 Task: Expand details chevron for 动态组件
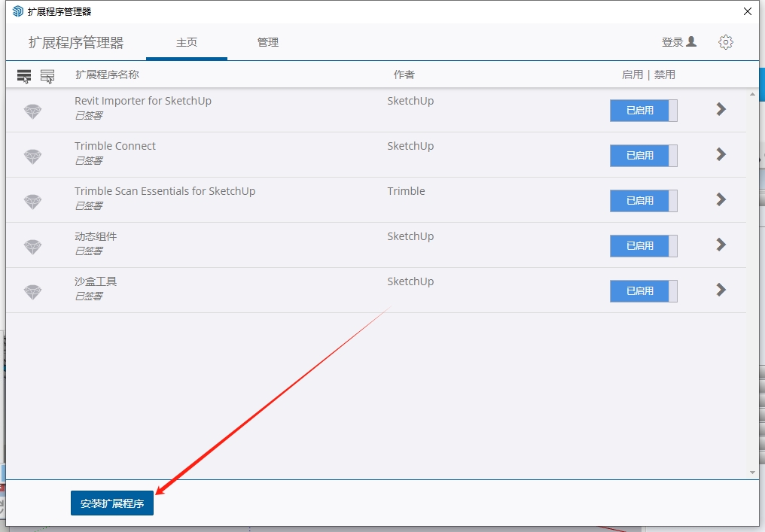pyautogui.click(x=721, y=245)
